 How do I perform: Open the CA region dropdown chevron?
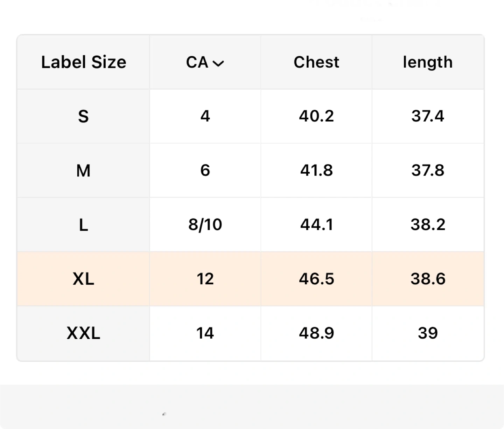(218, 63)
